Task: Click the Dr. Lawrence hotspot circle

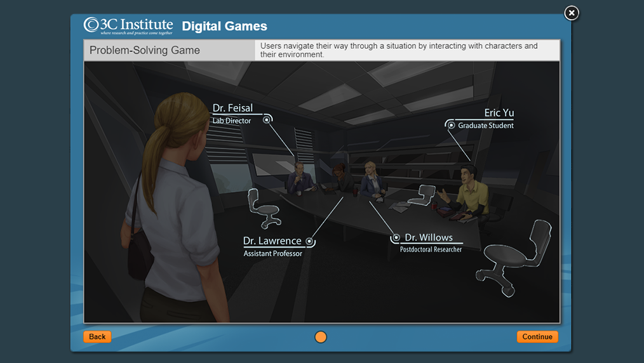Action: tap(309, 241)
